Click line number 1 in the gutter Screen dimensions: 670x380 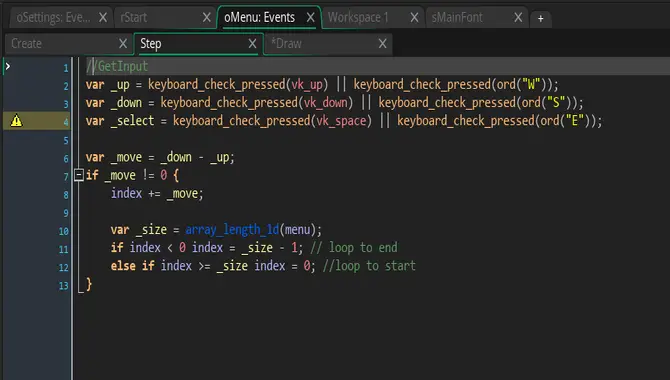tap(66, 68)
